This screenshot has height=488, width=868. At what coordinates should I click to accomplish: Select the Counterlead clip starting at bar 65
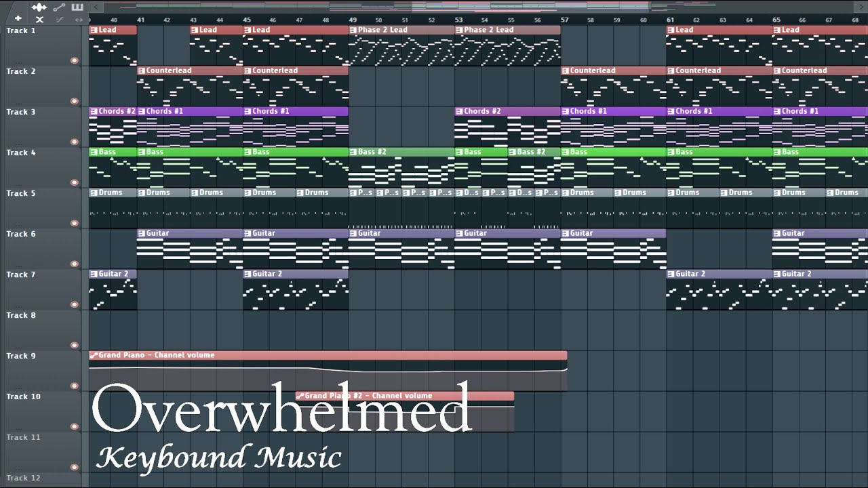820,87
